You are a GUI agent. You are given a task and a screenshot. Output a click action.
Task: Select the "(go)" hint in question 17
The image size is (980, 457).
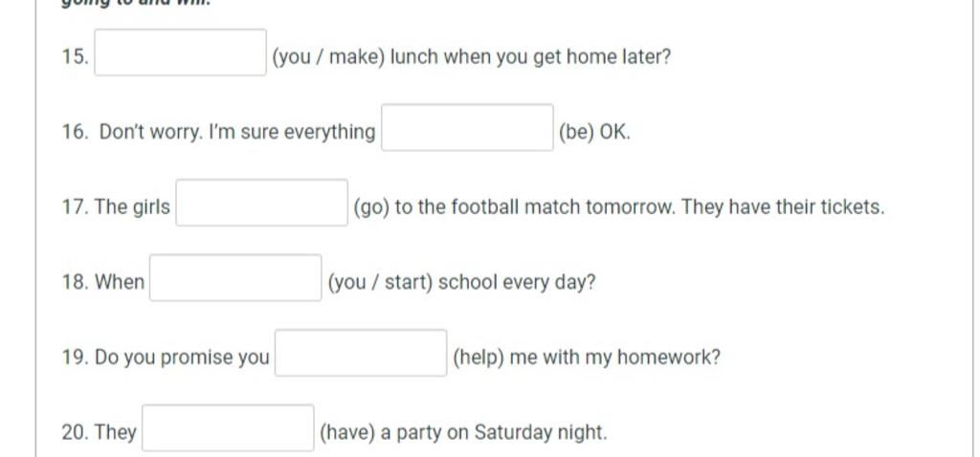pos(371,207)
